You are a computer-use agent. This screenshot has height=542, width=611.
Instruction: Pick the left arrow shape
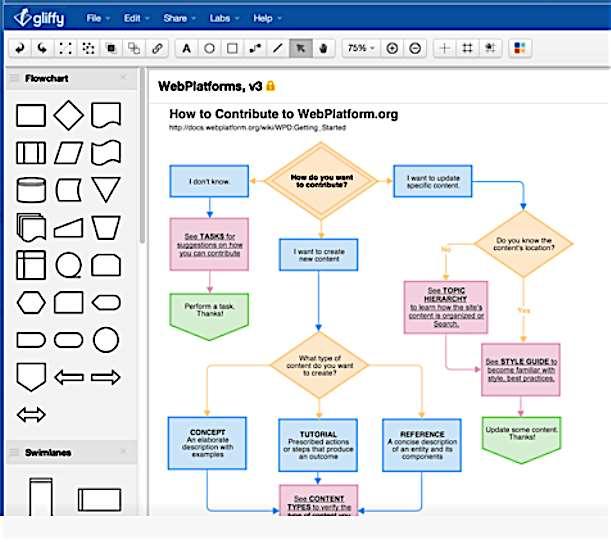click(69, 377)
